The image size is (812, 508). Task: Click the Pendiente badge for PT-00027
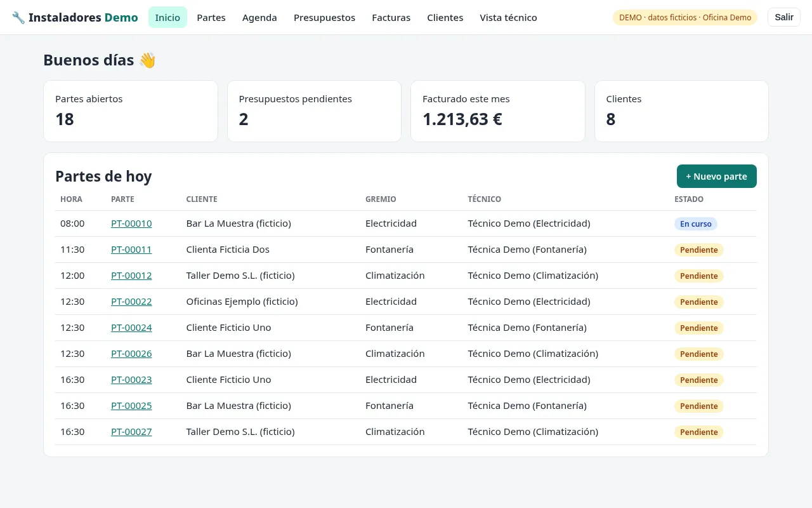(699, 432)
